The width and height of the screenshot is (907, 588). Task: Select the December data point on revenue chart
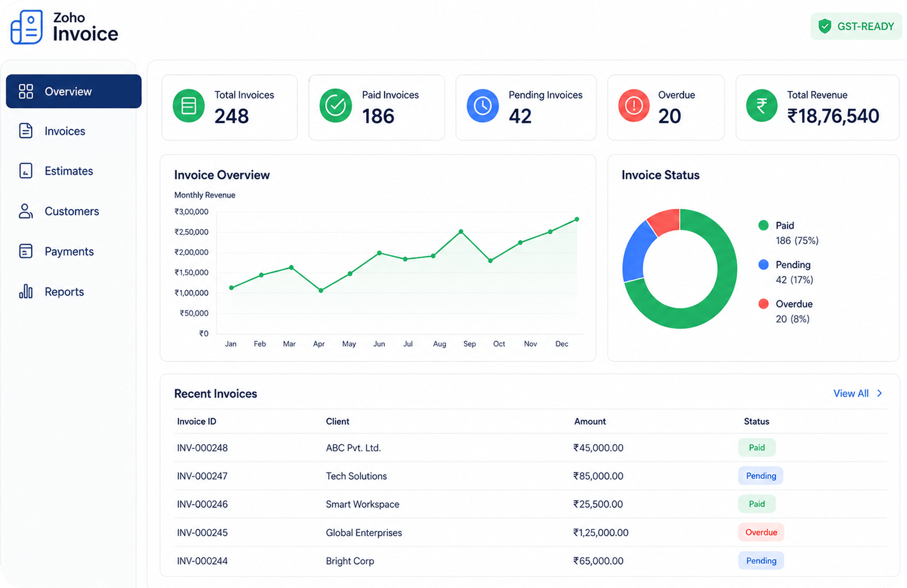tap(577, 219)
